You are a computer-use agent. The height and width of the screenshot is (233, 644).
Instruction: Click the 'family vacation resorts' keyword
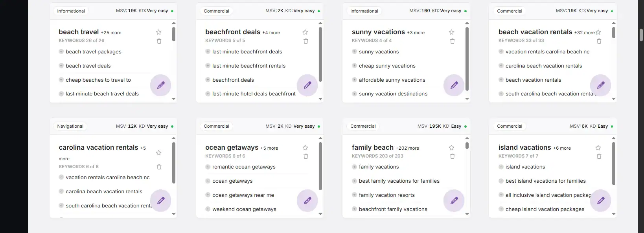386,195
